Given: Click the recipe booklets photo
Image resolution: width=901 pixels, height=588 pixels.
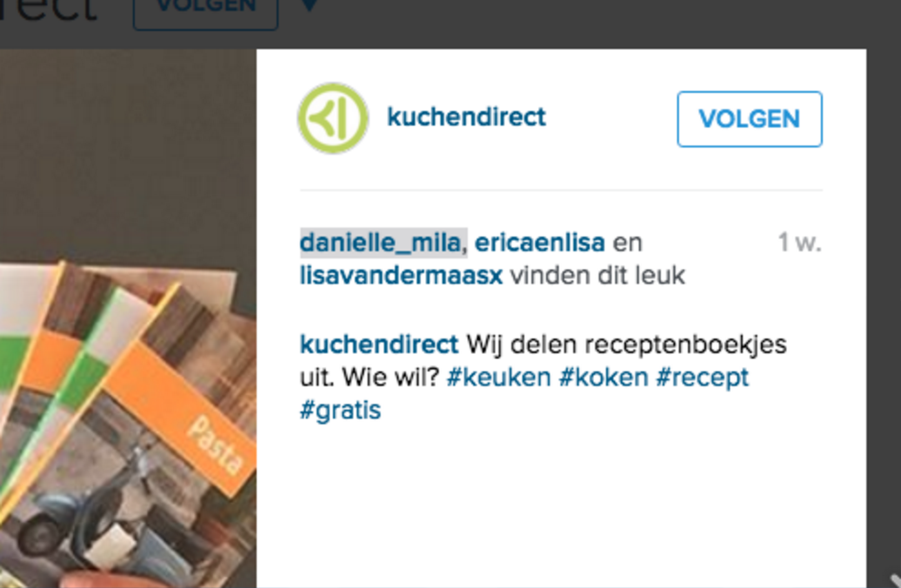Looking at the screenshot, I should pyautogui.click(x=128, y=318).
